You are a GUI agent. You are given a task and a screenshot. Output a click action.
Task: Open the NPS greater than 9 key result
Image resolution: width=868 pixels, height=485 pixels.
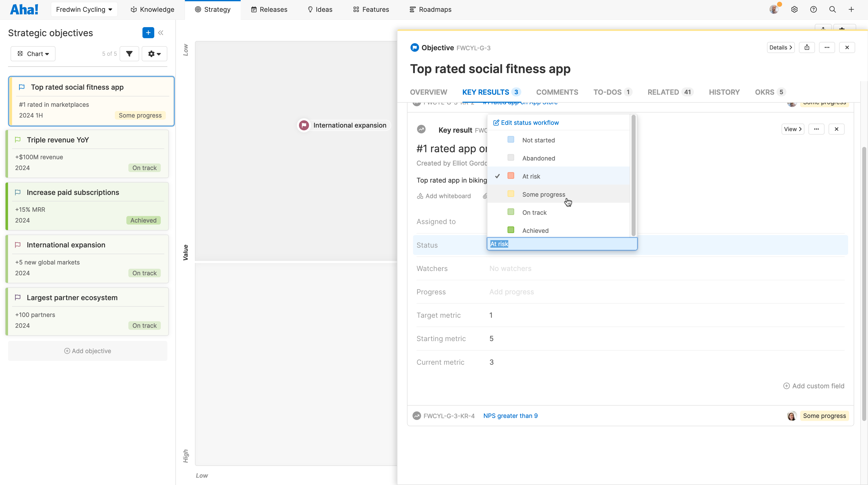[510, 416]
